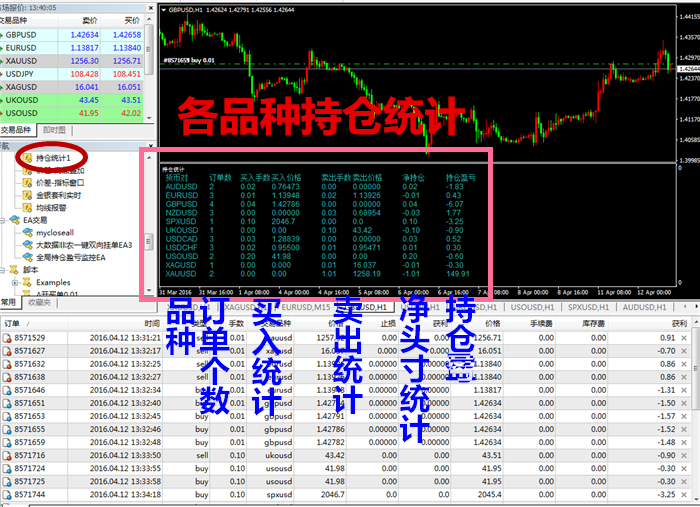This screenshot has width=700, height=507.
Task: Click the 均线报警 indicator icon
Action: (28, 208)
